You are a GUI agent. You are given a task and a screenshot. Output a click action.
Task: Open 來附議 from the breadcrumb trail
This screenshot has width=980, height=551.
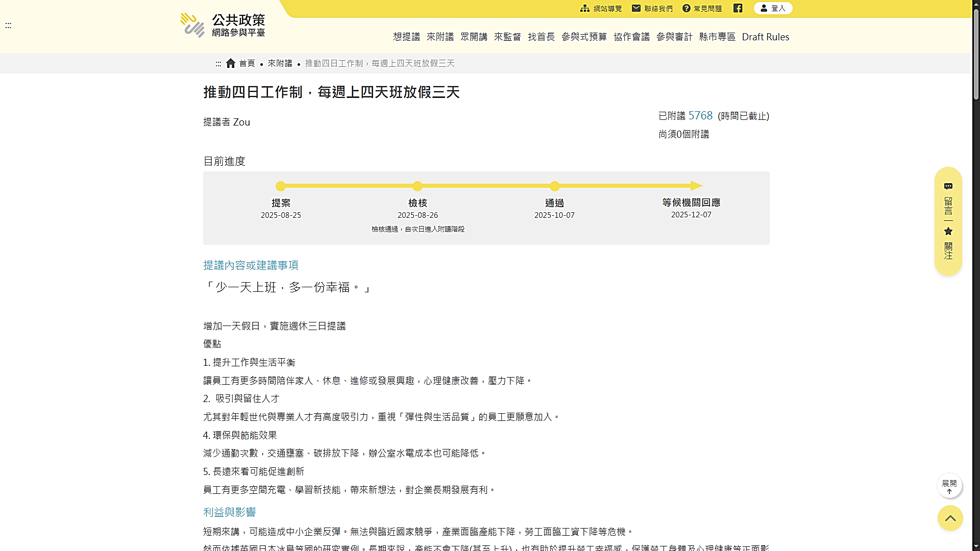(x=280, y=63)
